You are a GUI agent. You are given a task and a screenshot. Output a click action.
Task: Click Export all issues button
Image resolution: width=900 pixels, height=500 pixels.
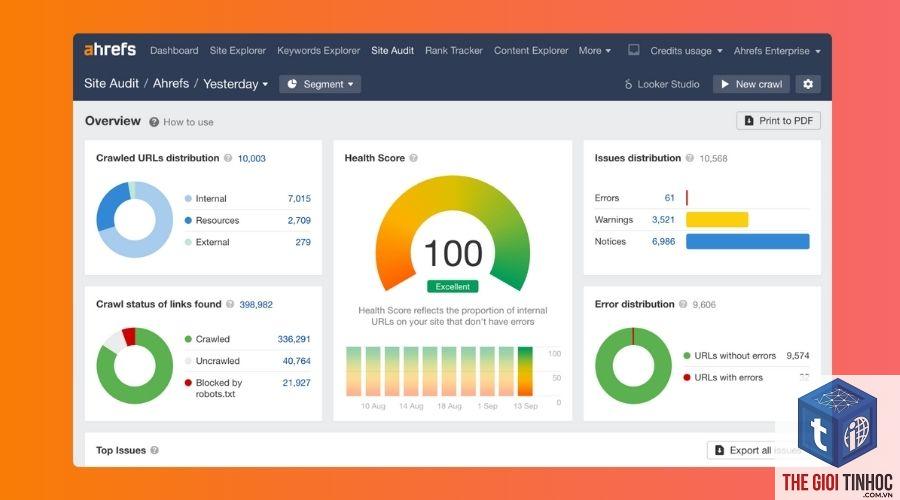[758, 451]
